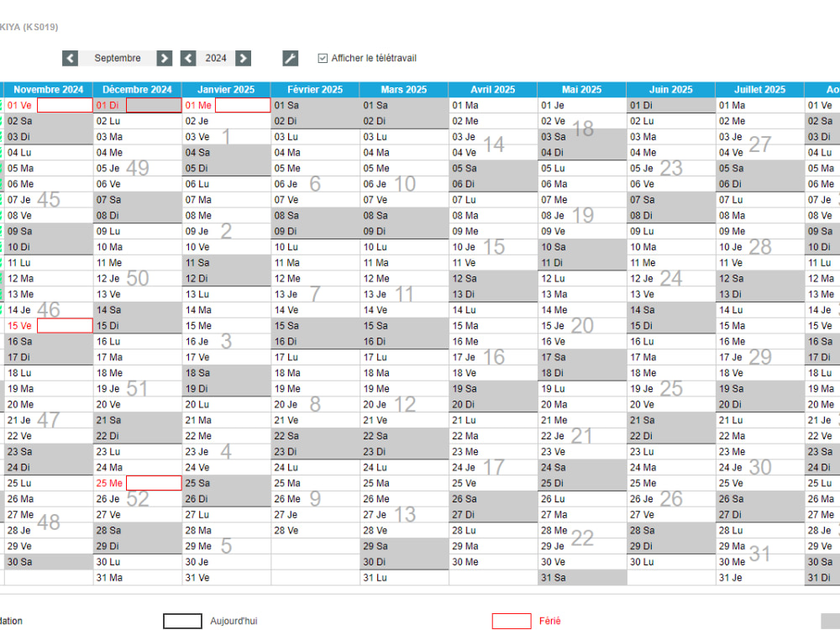Viewport: 840px width, 630px height.
Task: Click the Férié legend label
Action: [x=549, y=621]
